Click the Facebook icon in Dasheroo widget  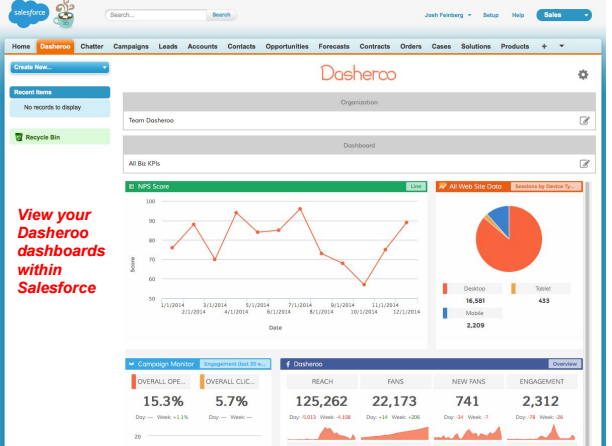[288, 364]
